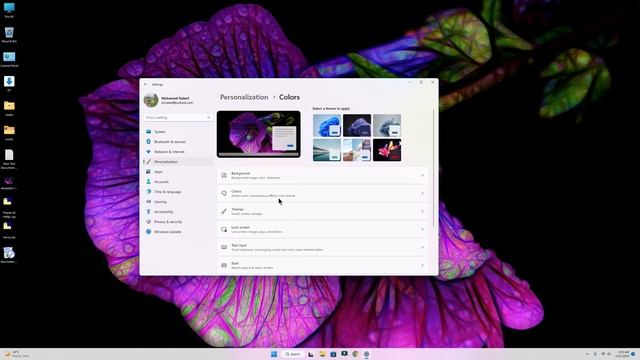
Task: Open the user account profile picture
Action: click(151, 100)
